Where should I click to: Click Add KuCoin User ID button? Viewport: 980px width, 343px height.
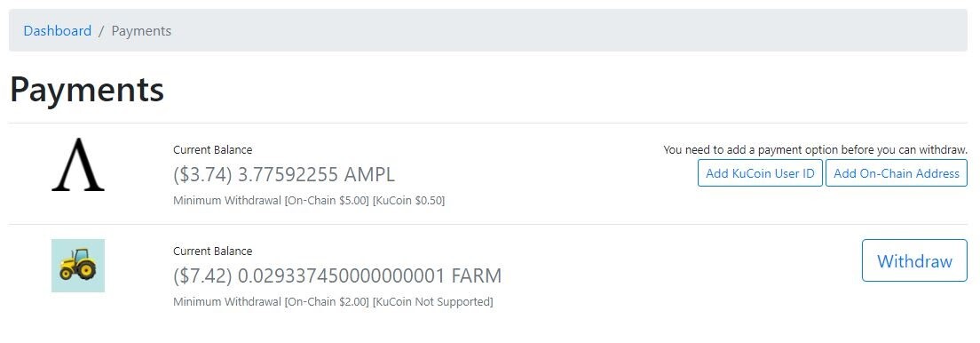(760, 173)
